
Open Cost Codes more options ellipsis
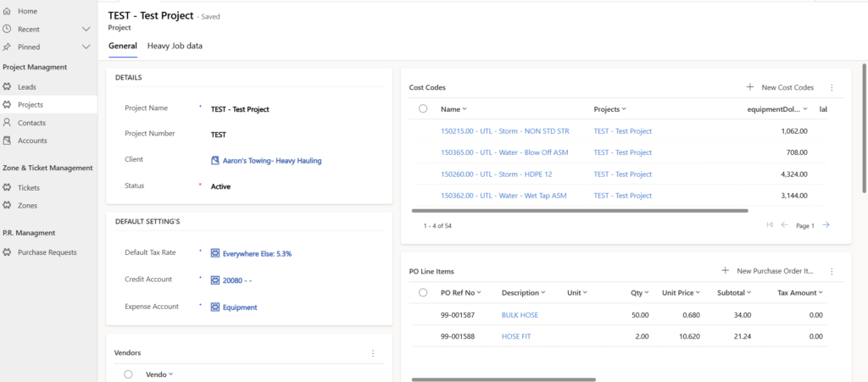[x=832, y=87]
